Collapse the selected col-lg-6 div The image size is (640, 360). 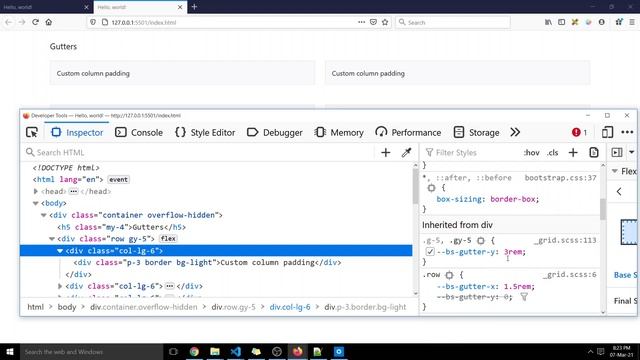coord(60,251)
